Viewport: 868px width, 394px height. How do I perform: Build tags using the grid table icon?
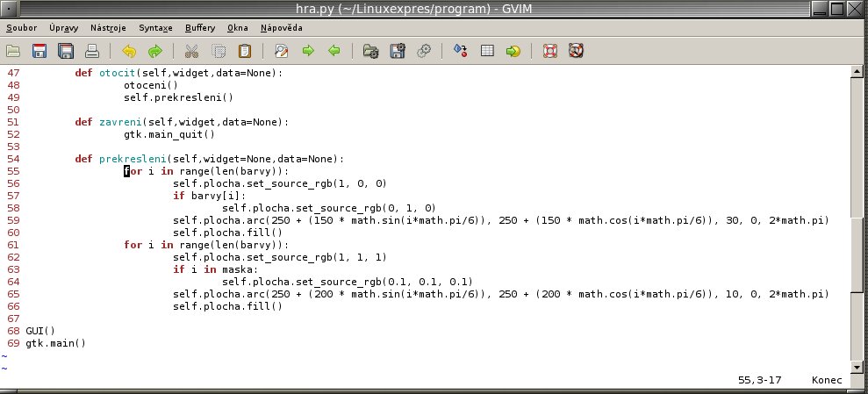(487, 51)
